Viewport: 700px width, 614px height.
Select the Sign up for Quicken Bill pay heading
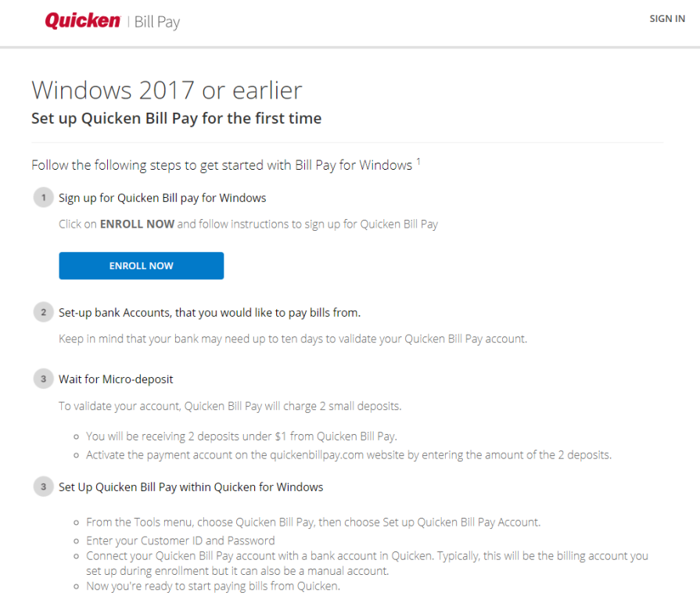(162, 198)
